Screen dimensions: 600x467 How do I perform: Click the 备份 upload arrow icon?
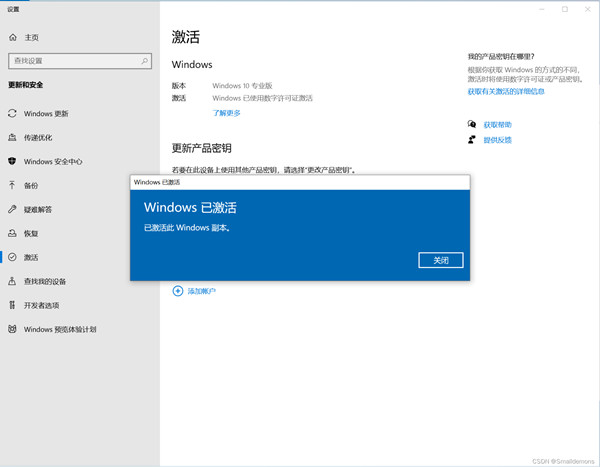(x=12, y=185)
